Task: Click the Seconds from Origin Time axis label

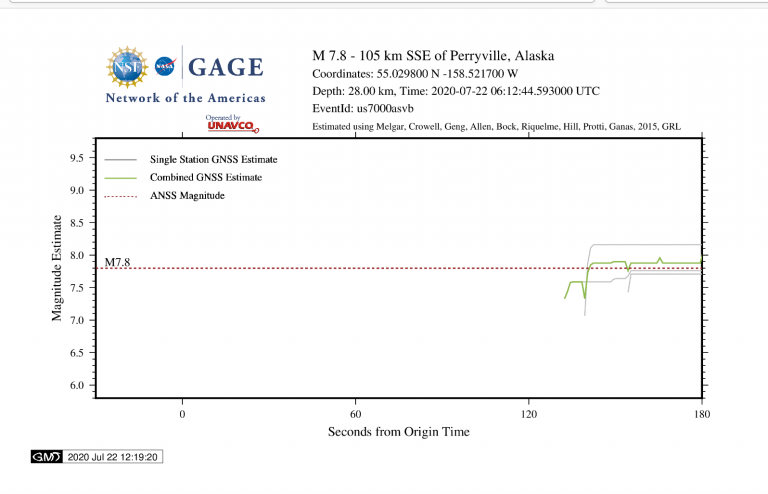Action: (x=398, y=432)
